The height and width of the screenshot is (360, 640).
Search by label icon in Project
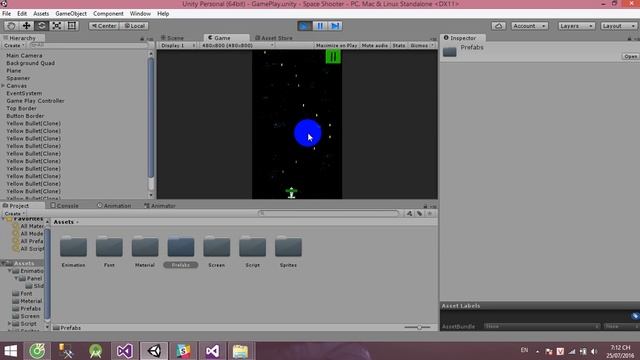pos(420,213)
